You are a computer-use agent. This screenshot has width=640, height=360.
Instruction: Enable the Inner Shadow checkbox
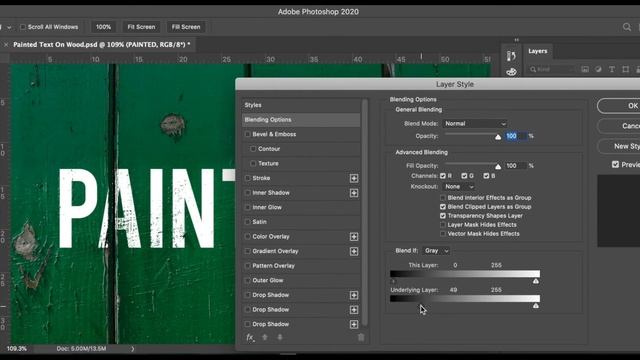(x=247, y=193)
